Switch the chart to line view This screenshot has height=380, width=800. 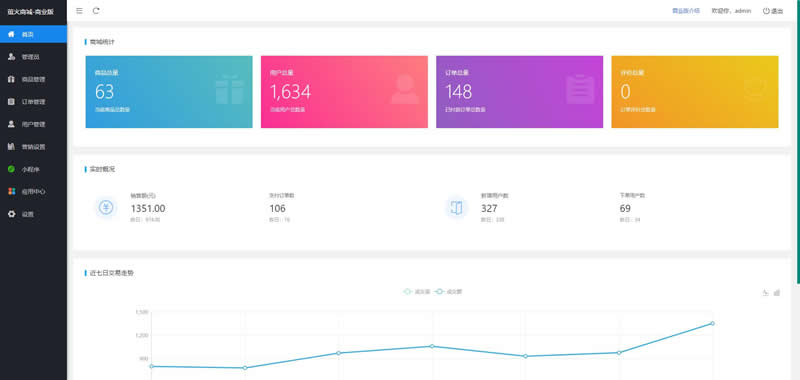[x=765, y=292]
